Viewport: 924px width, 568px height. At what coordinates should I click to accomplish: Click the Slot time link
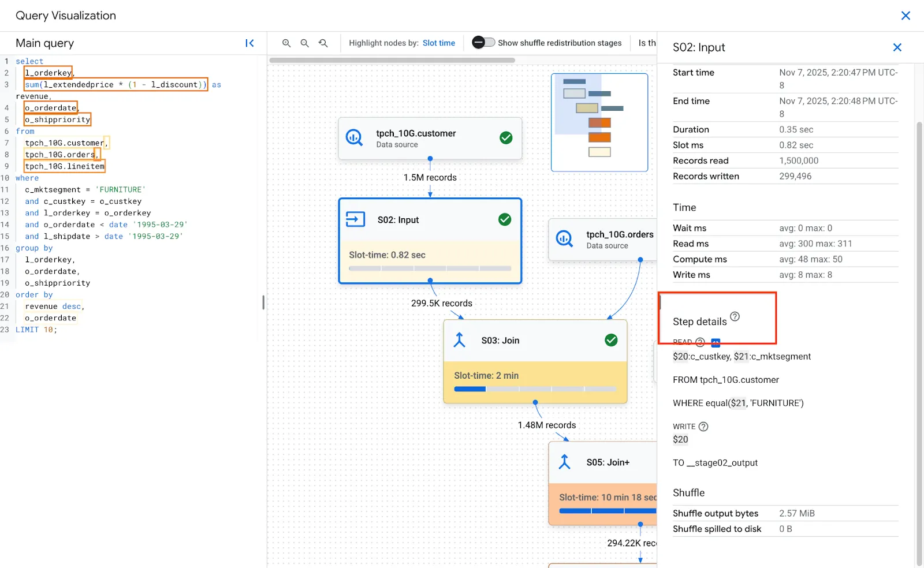439,43
